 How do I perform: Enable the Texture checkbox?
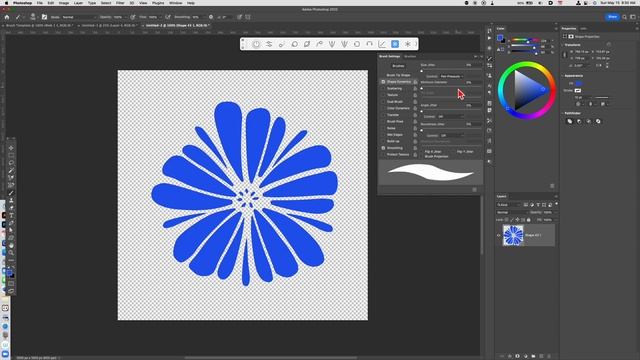[383, 95]
